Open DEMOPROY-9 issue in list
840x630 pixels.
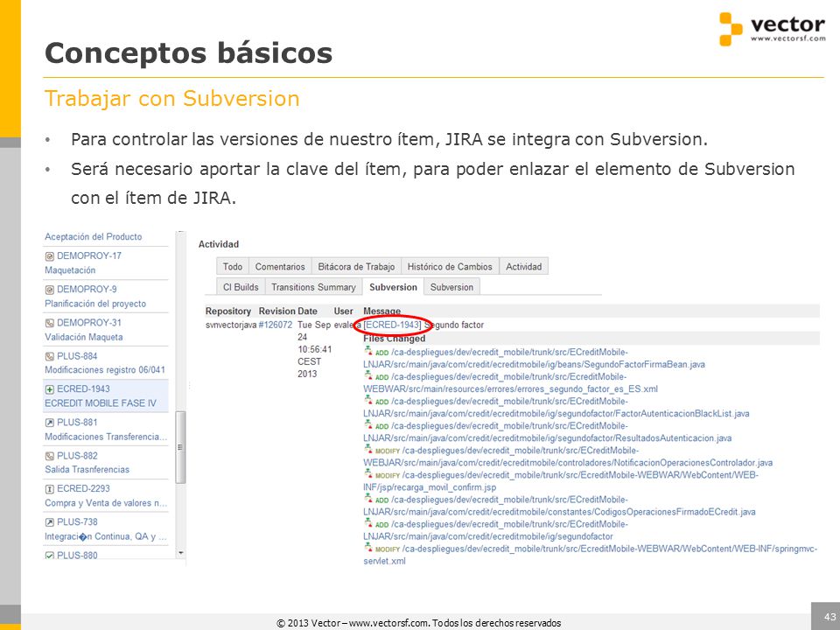click(87, 290)
